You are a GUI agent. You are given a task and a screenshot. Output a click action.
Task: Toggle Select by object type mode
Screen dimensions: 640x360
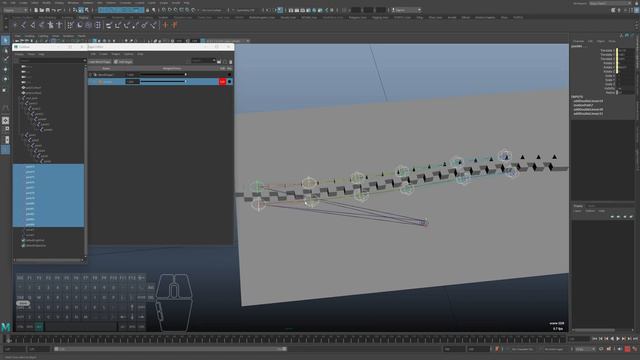[x=81, y=10]
